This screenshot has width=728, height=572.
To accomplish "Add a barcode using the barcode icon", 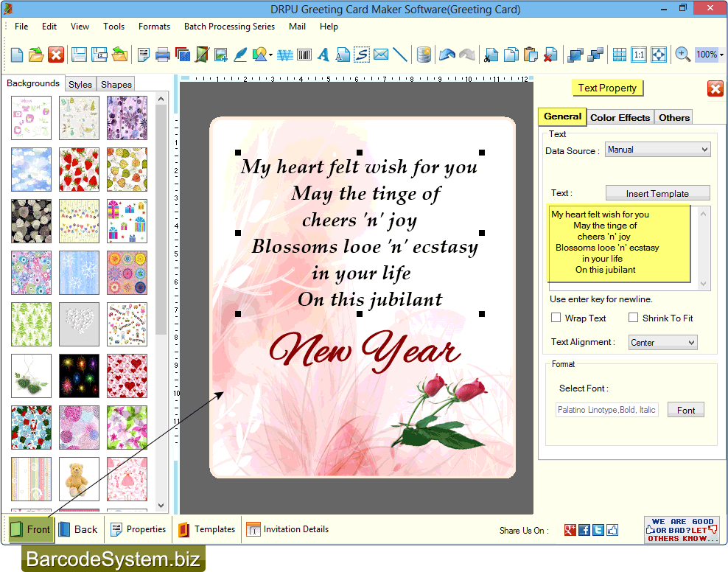I will [304, 55].
